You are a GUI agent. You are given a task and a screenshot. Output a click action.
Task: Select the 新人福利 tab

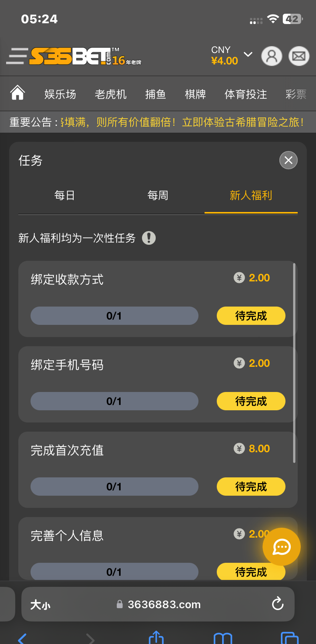point(251,196)
